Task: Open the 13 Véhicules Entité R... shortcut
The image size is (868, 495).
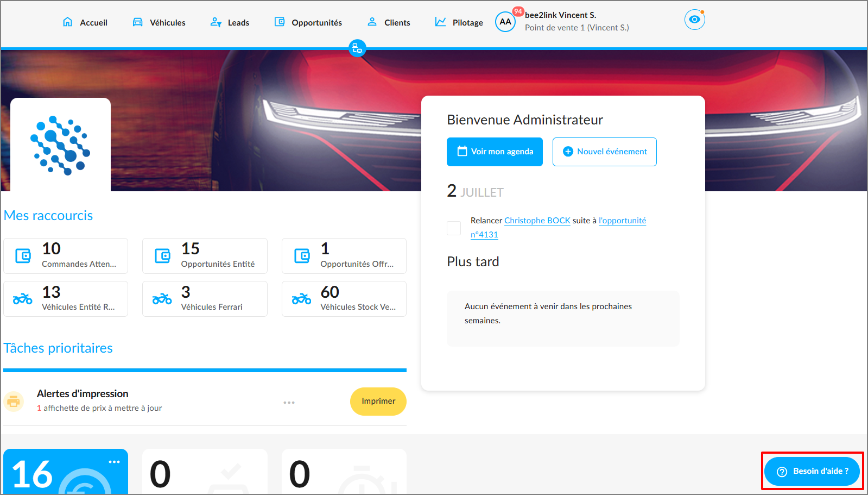Action: (66, 299)
